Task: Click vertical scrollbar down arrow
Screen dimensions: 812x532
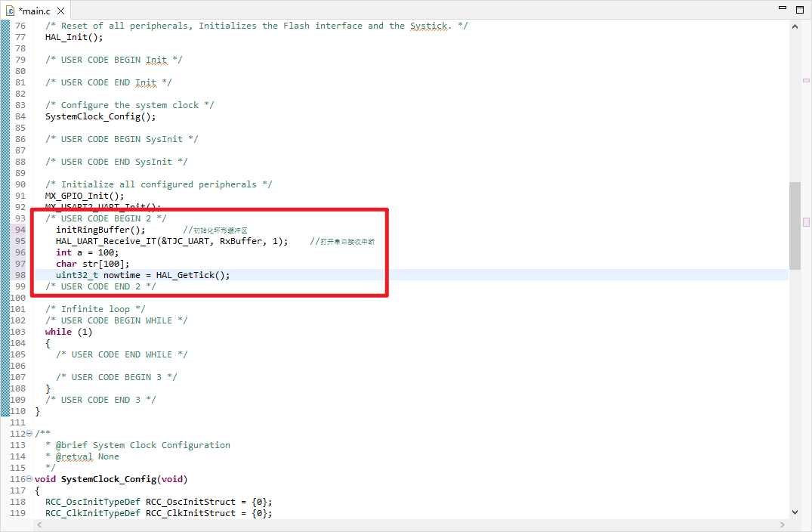Action: coord(795,512)
